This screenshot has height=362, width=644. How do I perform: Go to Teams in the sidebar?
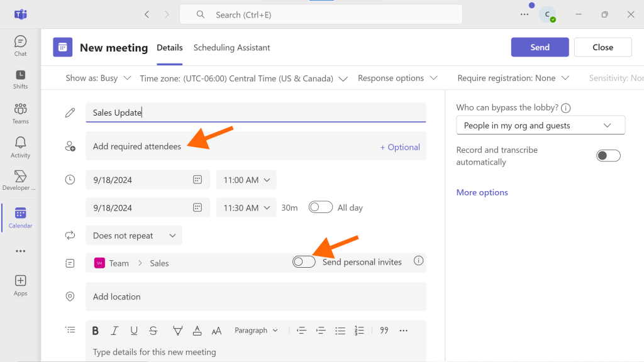tap(20, 114)
